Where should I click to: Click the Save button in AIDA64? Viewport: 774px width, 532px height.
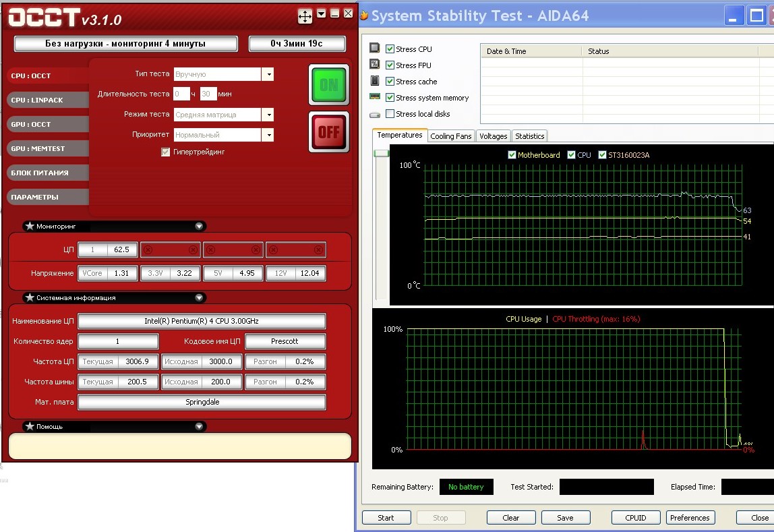tap(565, 518)
